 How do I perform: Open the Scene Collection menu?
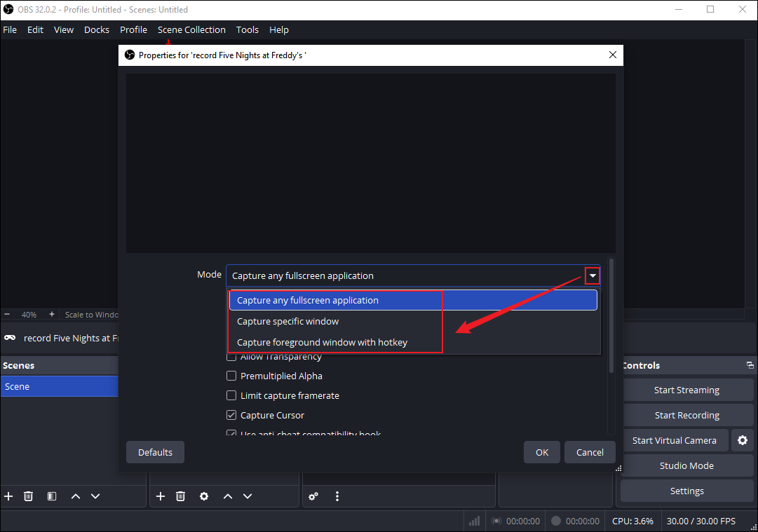[x=191, y=29]
